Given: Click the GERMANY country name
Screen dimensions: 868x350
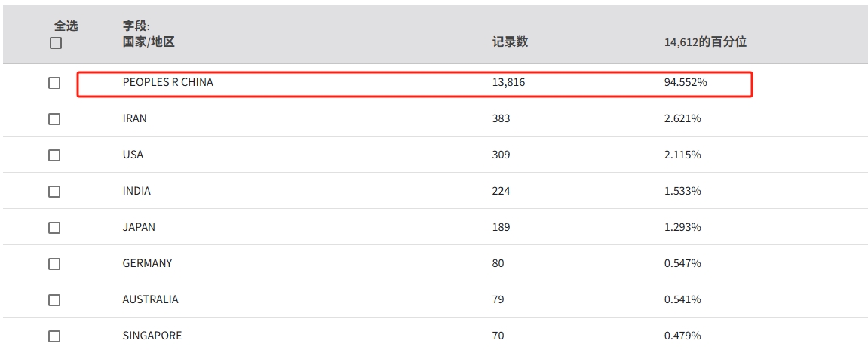Looking at the screenshot, I should pyautogui.click(x=147, y=263).
